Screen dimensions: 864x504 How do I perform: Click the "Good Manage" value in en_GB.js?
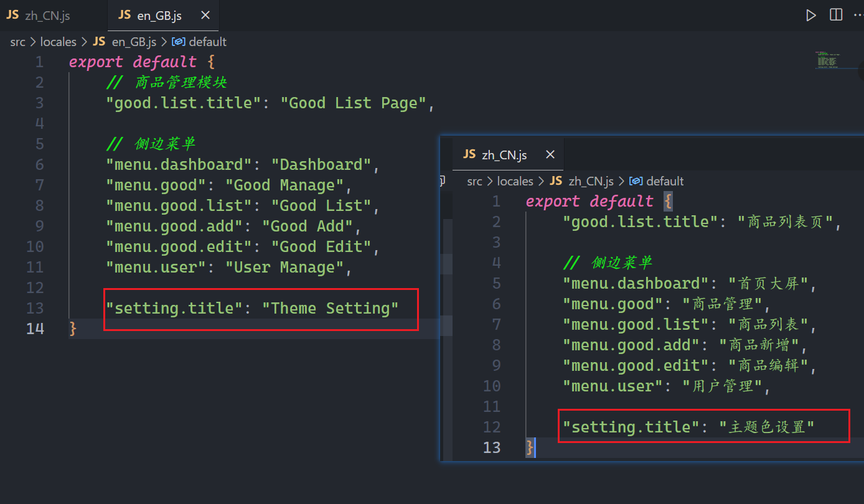point(284,185)
